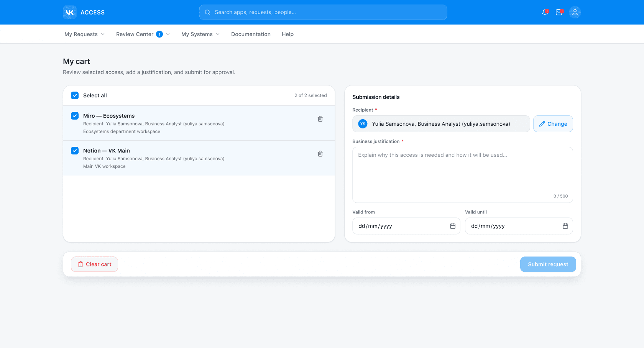The image size is (644, 348).
Task: Open the Valid from calendar picker
Action: [453, 226]
